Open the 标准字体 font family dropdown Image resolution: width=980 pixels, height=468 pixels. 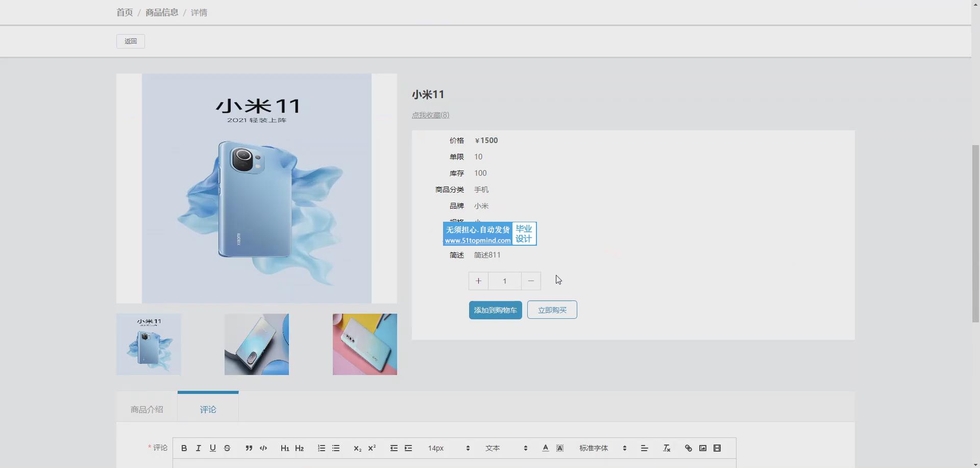[603, 448]
